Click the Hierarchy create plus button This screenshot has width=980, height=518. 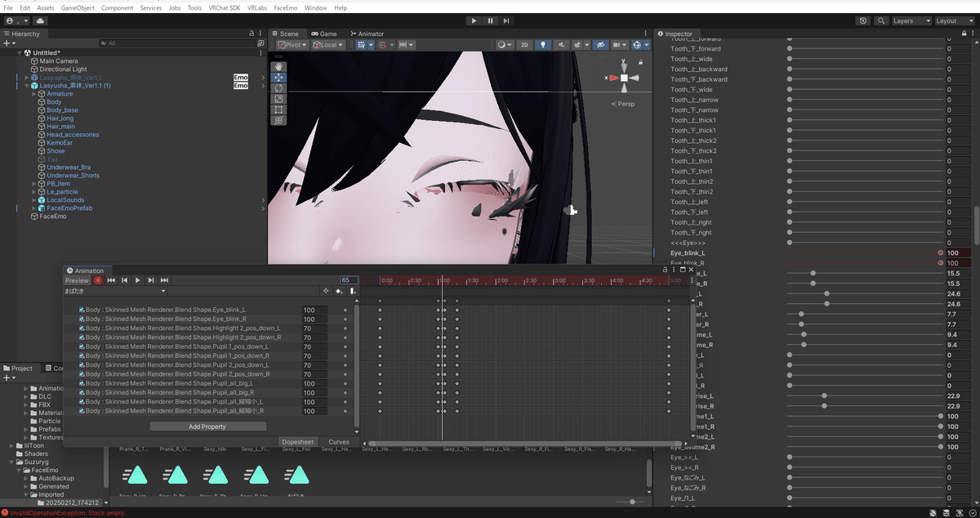click(9, 43)
